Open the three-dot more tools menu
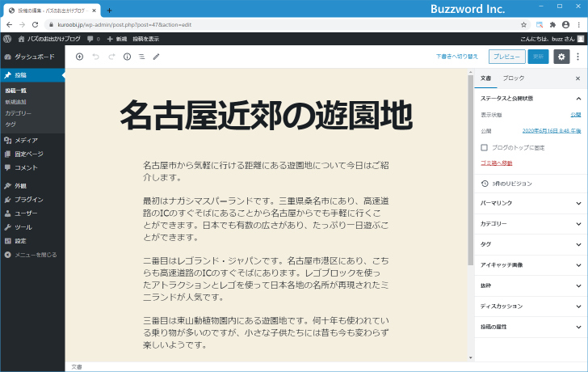588x372 pixels. [x=577, y=57]
